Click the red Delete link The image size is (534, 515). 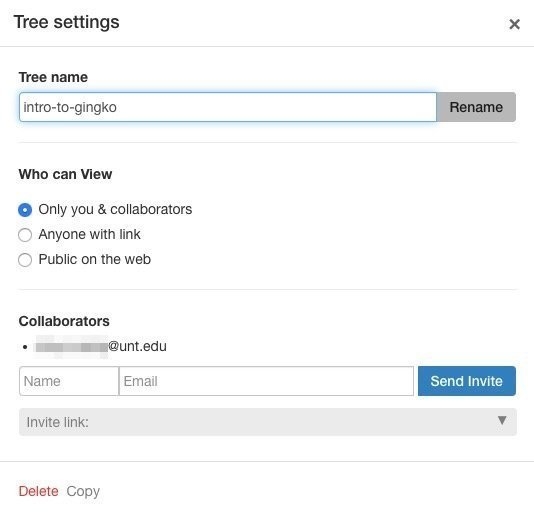click(x=38, y=491)
